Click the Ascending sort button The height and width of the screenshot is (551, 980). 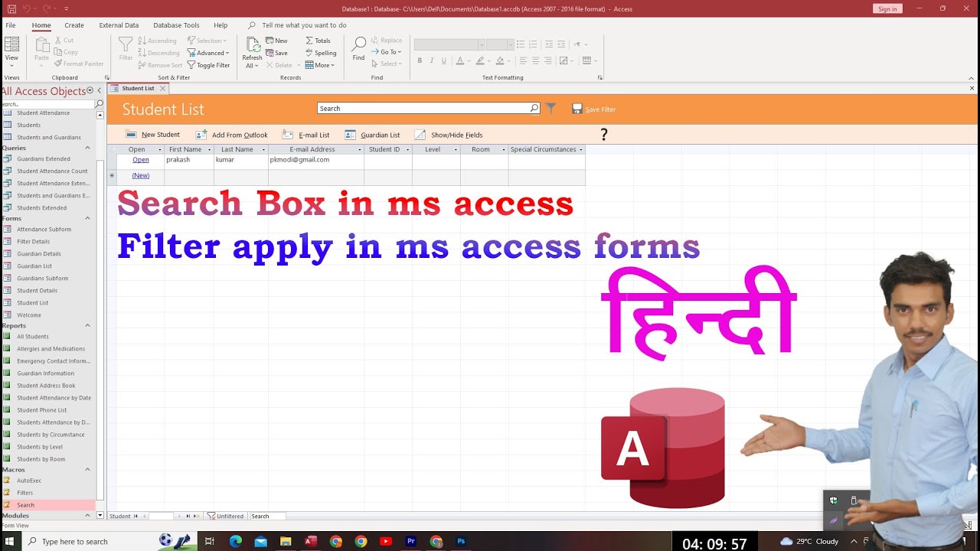coord(157,41)
